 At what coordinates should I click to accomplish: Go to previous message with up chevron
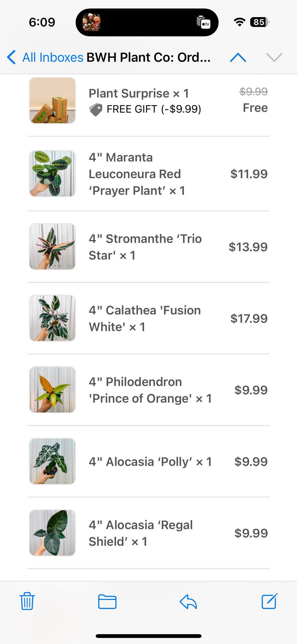[x=238, y=57]
